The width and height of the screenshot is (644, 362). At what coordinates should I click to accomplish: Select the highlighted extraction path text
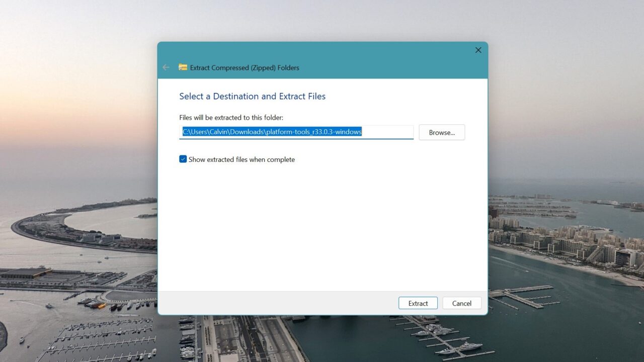click(271, 132)
